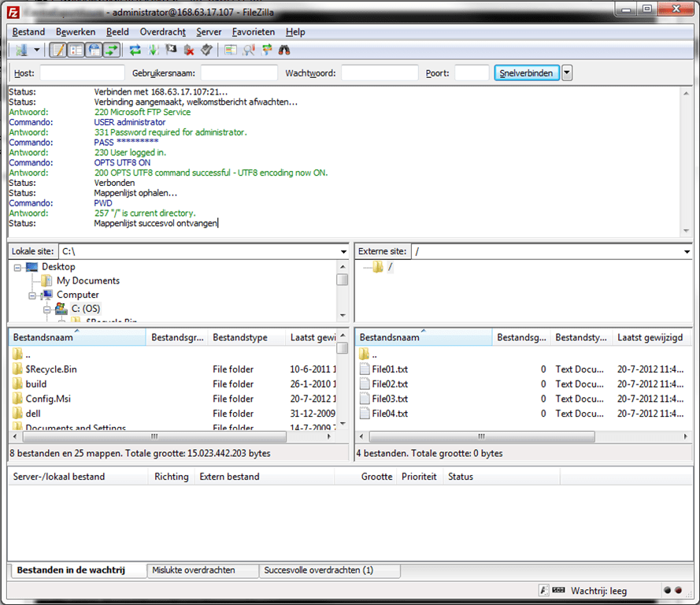Collapse the Computer tree node
This screenshot has height=605, width=700.
(x=33, y=295)
